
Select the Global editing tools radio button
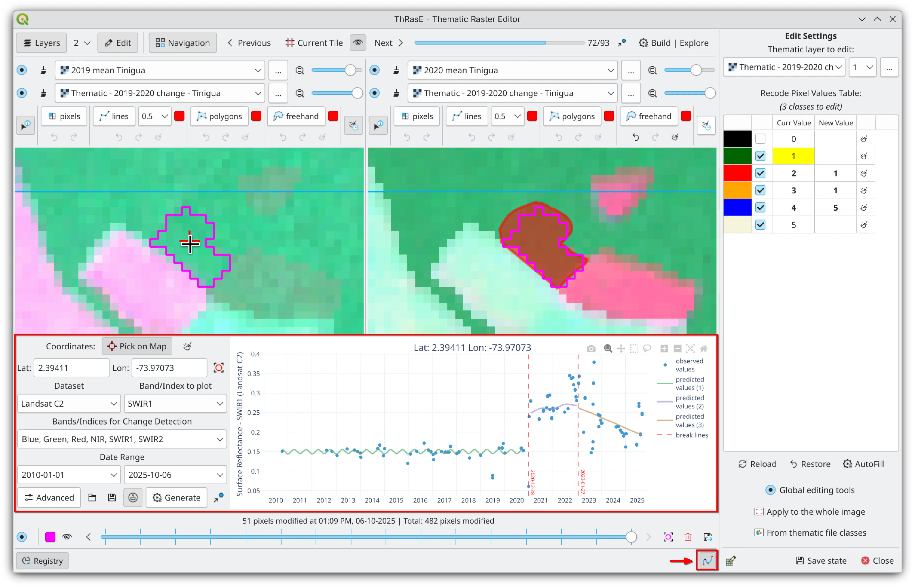(x=770, y=490)
